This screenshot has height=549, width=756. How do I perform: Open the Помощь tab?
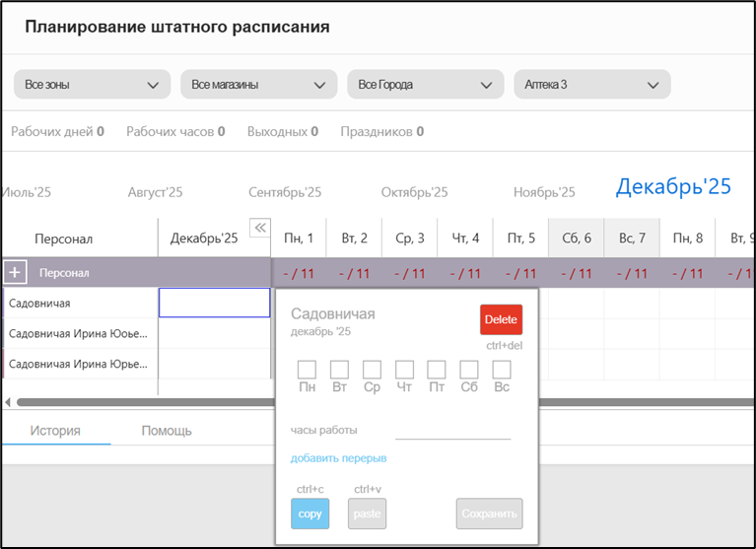pos(167,431)
